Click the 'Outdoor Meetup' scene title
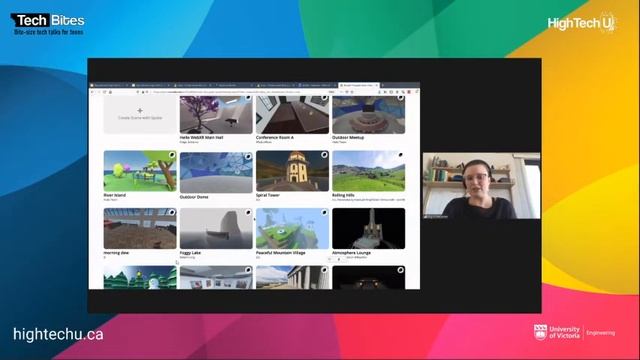The image size is (640, 360). click(348, 138)
